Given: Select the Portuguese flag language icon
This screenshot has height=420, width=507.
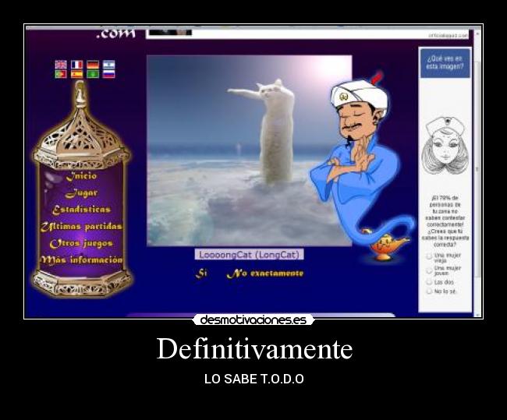Looking at the screenshot, I should point(61,74).
